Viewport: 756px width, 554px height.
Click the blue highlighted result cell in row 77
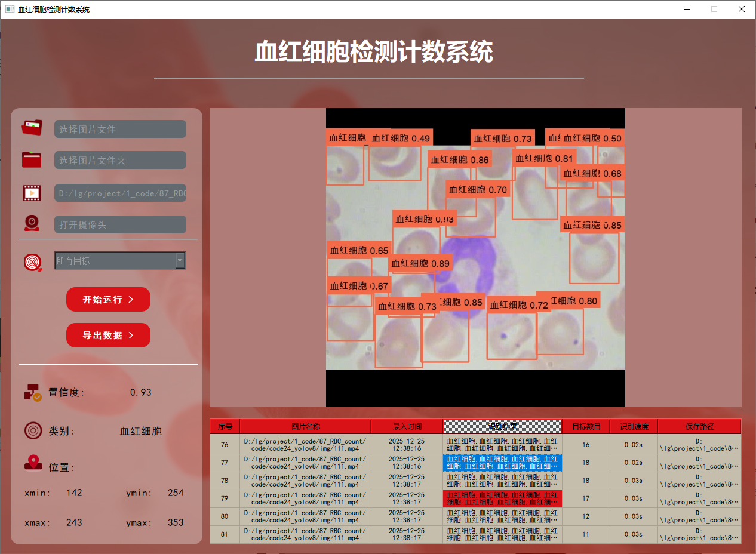coord(502,463)
